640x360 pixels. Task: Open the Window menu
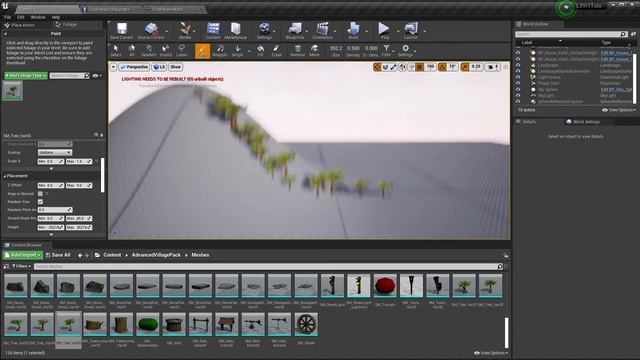(38, 17)
